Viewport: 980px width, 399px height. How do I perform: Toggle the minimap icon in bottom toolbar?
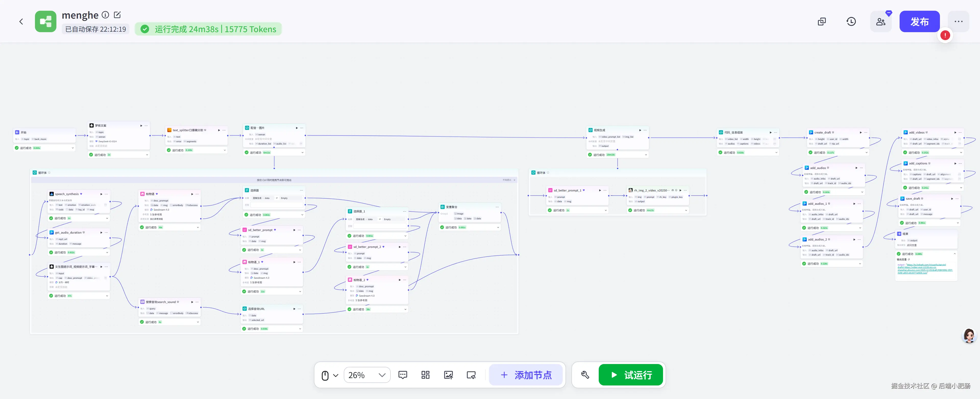[471, 375]
